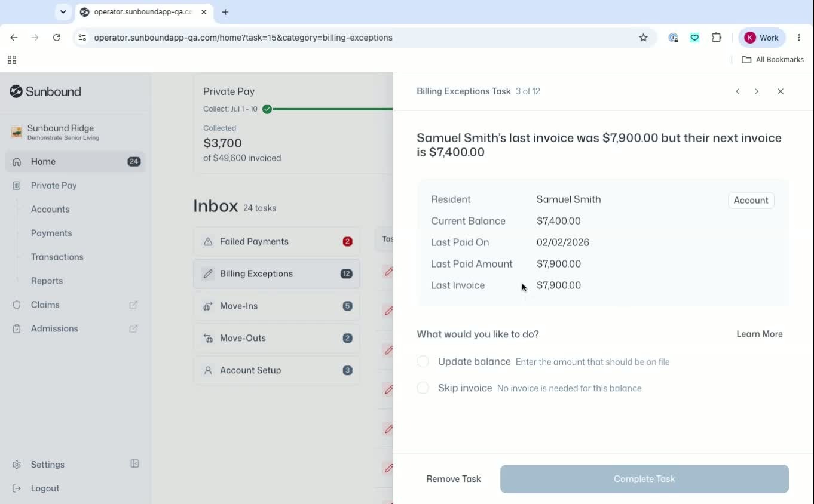Reload the page
This screenshot has height=504, width=814.
(x=57, y=38)
